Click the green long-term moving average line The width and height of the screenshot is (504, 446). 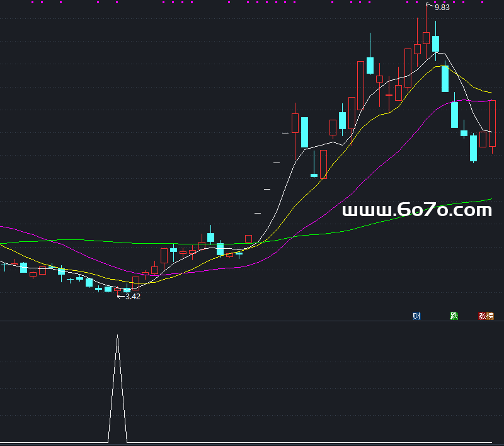378,222
